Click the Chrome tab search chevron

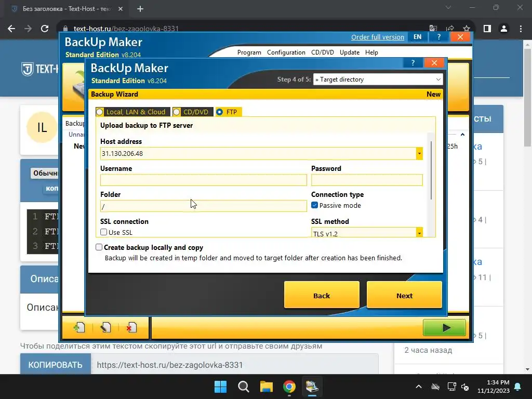[x=448, y=7]
